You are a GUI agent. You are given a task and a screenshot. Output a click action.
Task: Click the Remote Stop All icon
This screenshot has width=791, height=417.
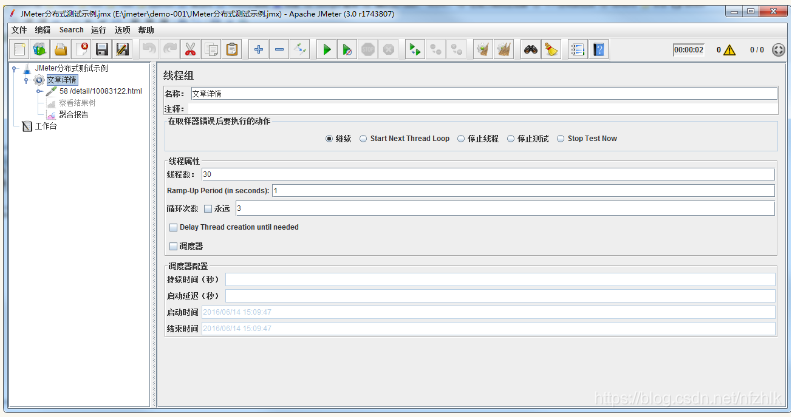[x=436, y=49]
